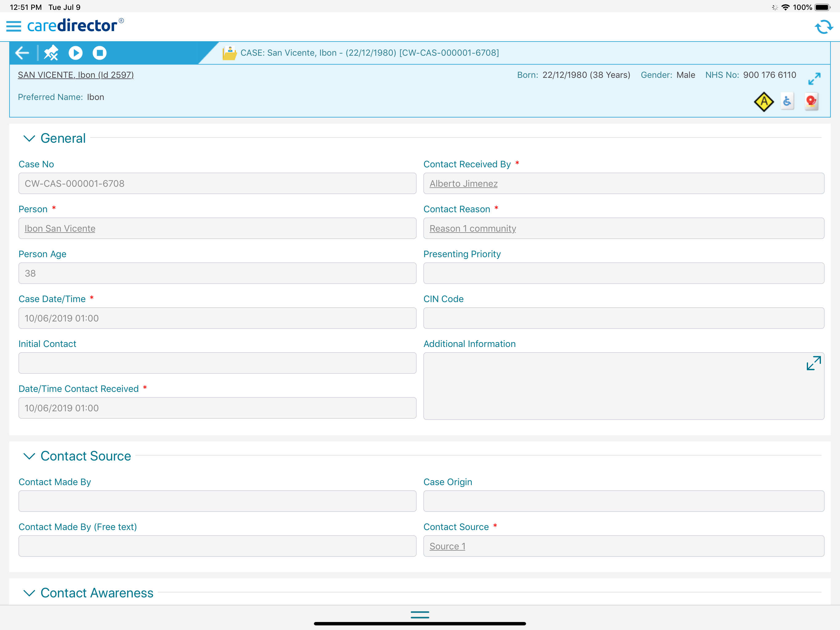Open the red alarm bell icon

click(x=811, y=102)
